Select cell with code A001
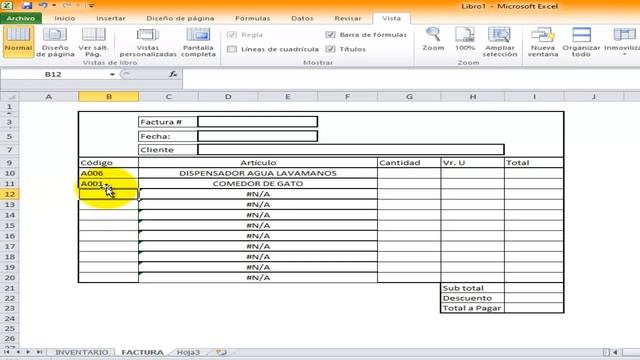Image resolution: width=640 pixels, height=360 pixels. click(109, 183)
